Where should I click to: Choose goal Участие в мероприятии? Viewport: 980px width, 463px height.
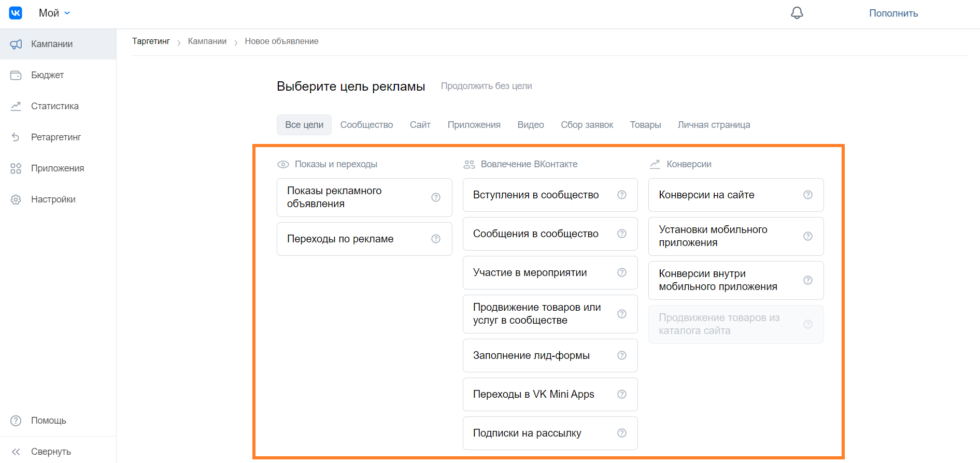point(550,272)
